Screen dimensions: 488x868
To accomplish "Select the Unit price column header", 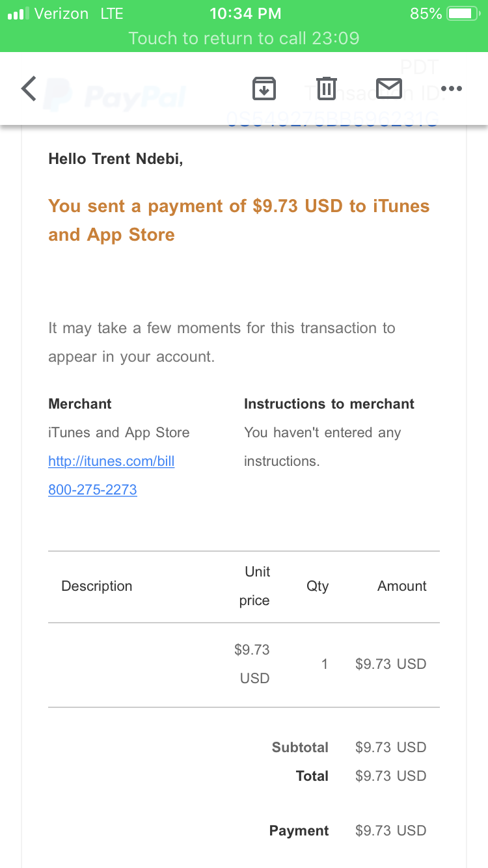I will point(255,586).
